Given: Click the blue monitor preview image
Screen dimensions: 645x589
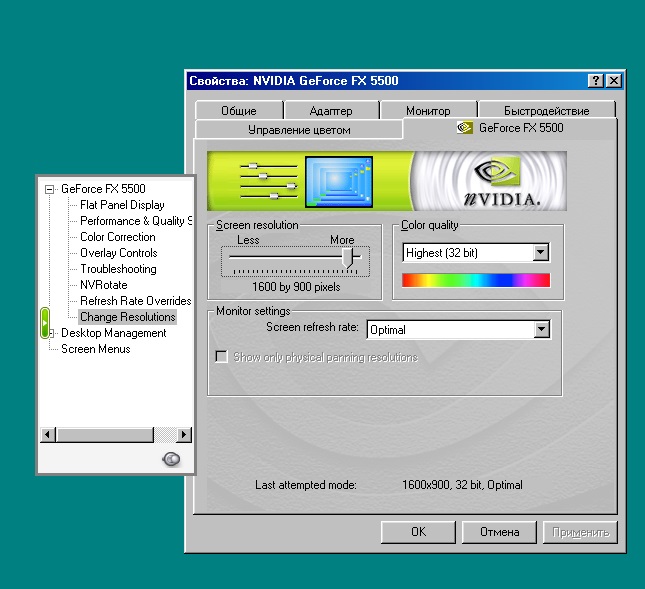Looking at the screenshot, I should [x=339, y=181].
